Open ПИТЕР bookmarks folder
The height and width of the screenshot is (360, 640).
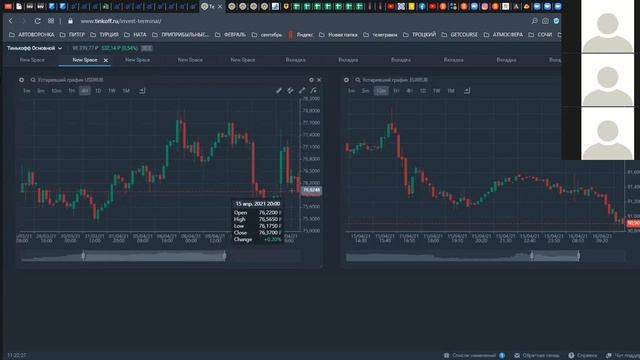(72, 35)
